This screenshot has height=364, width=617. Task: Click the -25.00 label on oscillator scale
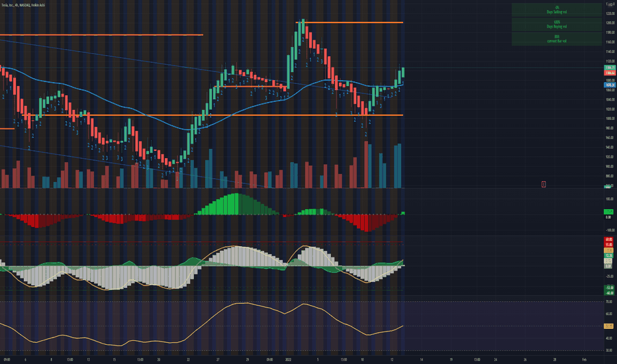pyautogui.click(x=610, y=276)
